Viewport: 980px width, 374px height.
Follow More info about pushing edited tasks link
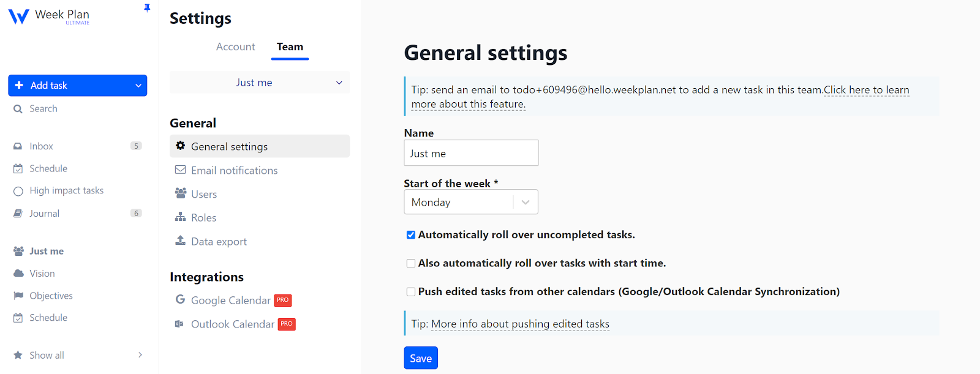click(x=520, y=324)
